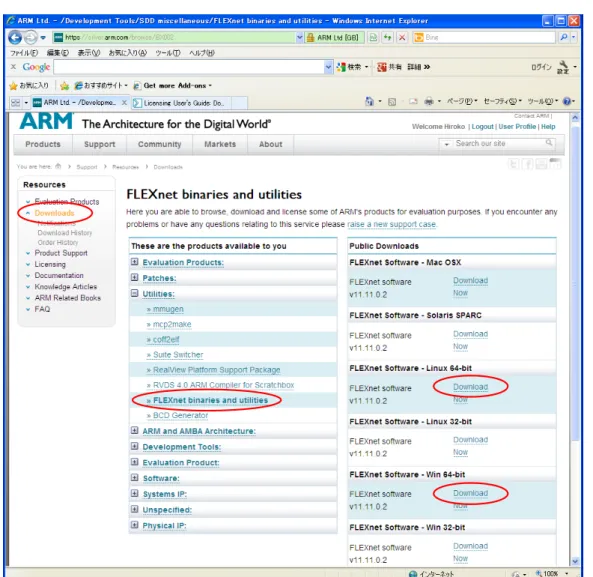Click the Home icon in command bar
The width and height of the screenshot is (593, 577).
click(x=369, y=101)
